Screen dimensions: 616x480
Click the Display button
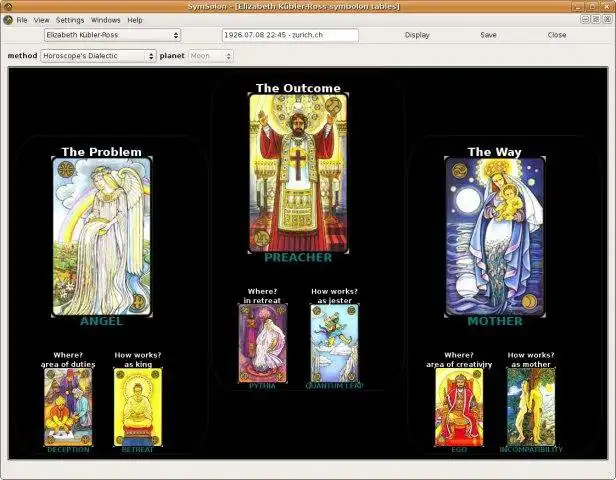417,35
